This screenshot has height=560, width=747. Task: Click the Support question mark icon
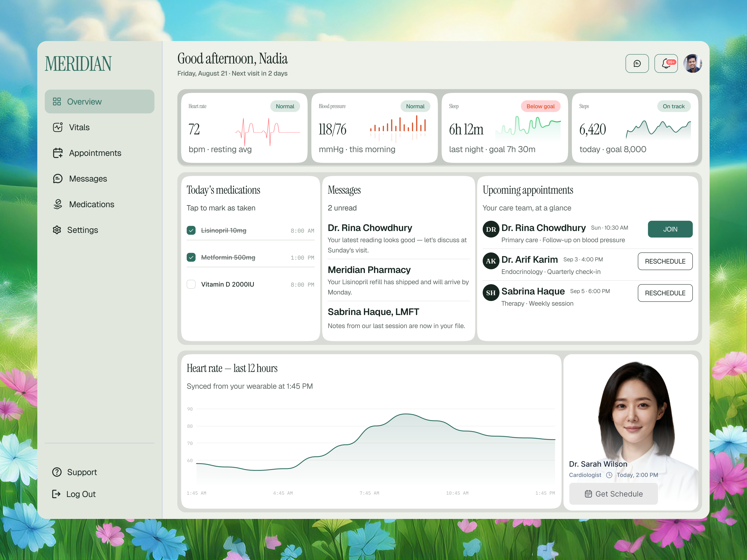pos(57,472)
